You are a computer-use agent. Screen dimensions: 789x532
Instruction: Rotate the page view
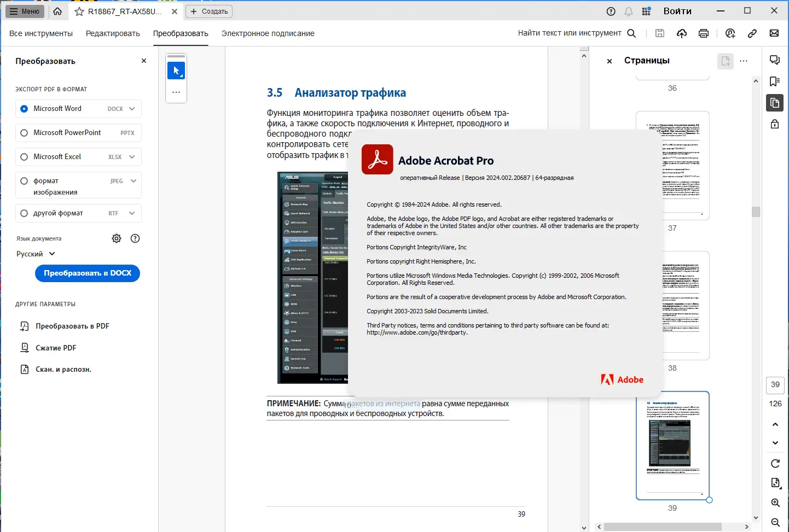[x=775, y=464]
